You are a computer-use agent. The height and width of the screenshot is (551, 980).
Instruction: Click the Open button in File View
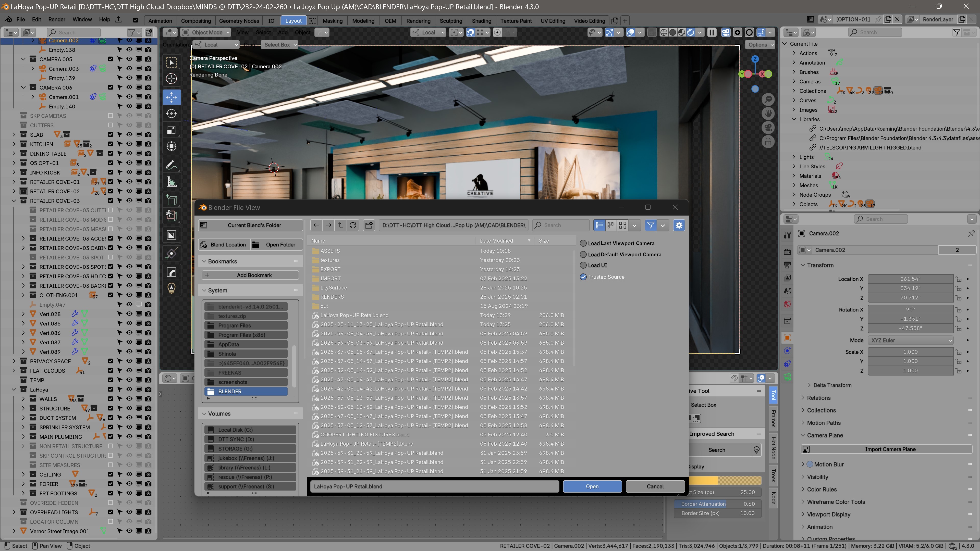pos(592,486)
